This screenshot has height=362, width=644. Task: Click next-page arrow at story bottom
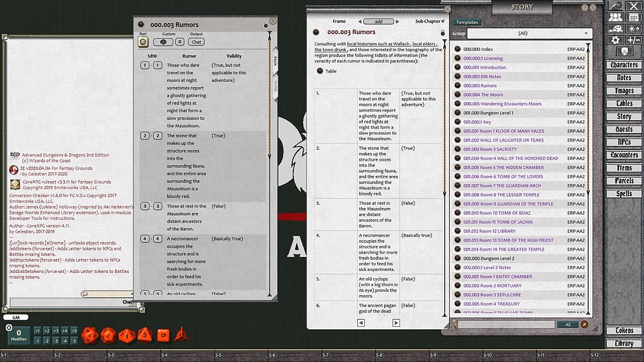[396, 323]
